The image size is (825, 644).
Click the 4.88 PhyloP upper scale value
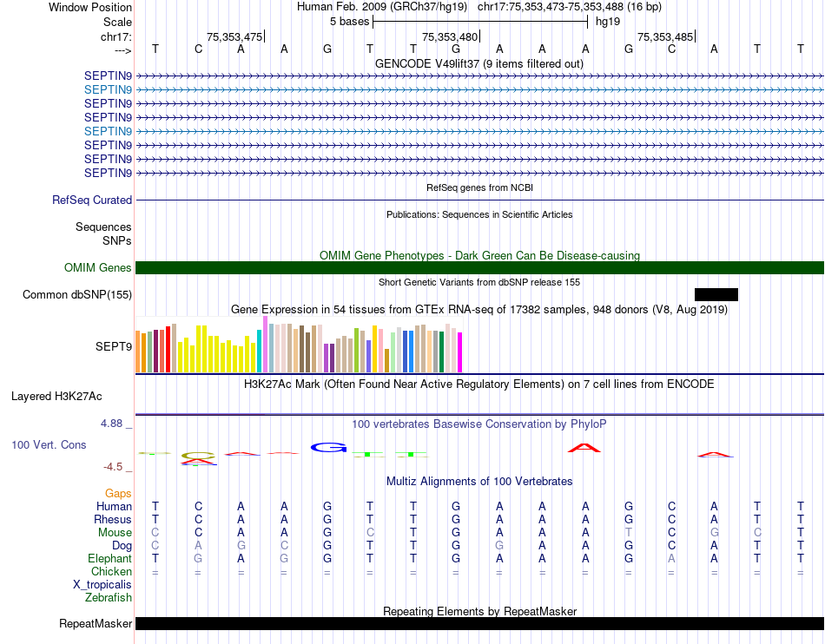tap(111, 424)
